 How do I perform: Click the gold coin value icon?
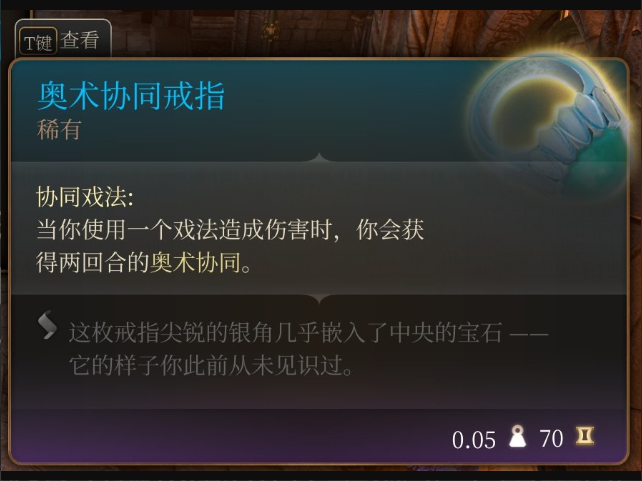[585, 436]
